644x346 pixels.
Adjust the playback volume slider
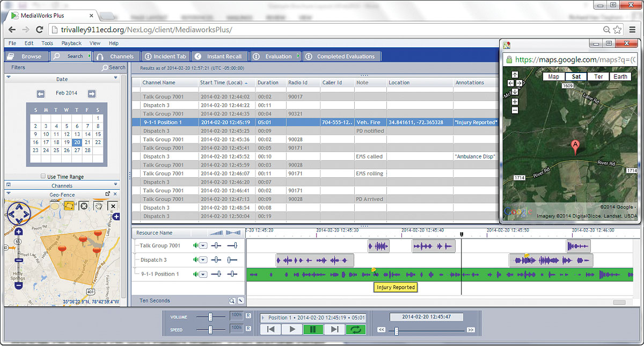210,317
